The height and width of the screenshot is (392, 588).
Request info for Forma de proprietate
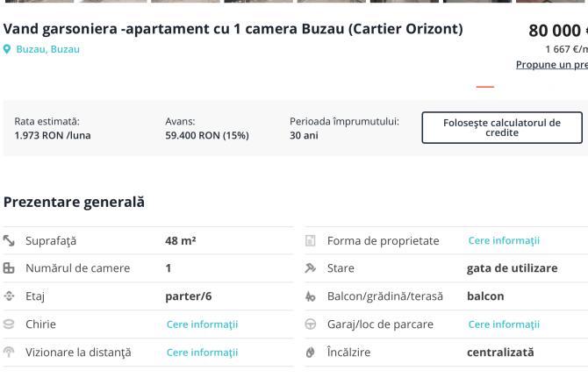[504, 240]
